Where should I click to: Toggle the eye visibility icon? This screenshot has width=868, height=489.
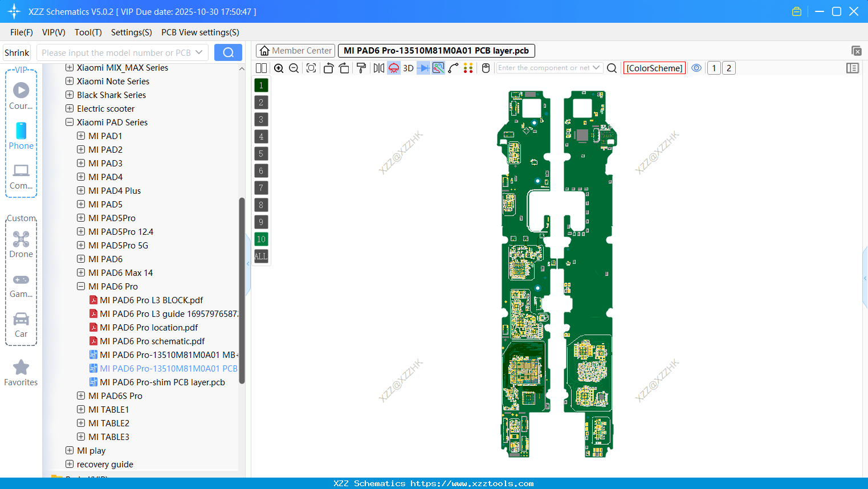click(696, 68)
